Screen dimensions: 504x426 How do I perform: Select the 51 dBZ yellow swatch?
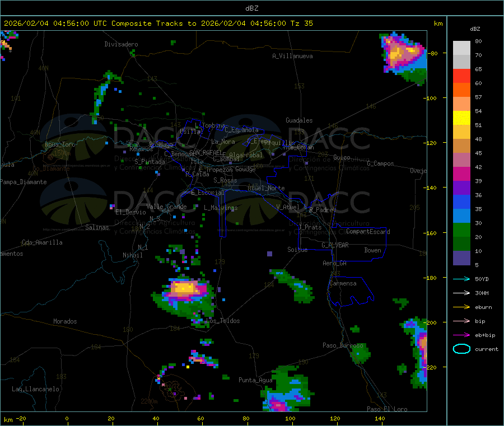(x=461, y=118)
